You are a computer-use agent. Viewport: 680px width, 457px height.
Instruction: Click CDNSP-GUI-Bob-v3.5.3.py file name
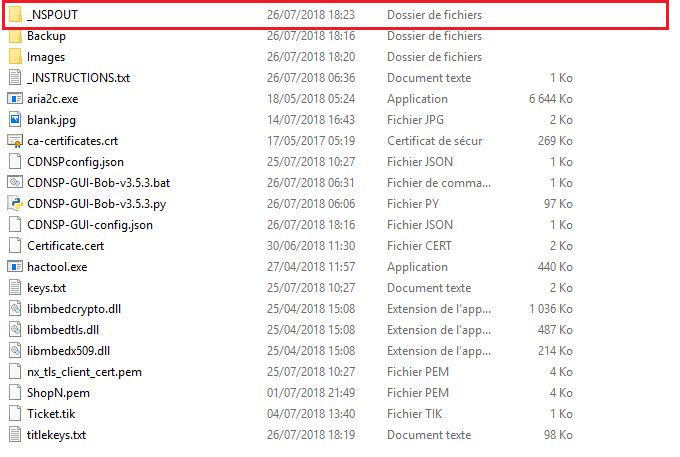point(96,204)
